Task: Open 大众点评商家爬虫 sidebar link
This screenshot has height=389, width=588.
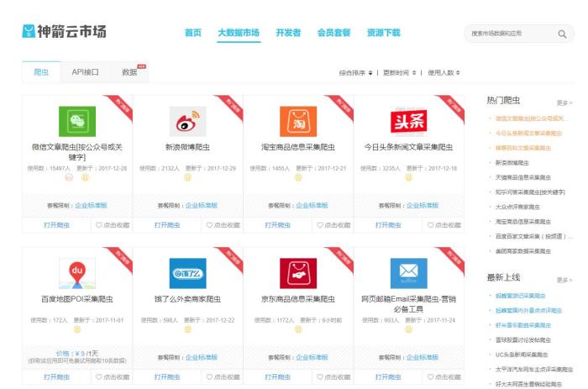Action: [517, 207]
